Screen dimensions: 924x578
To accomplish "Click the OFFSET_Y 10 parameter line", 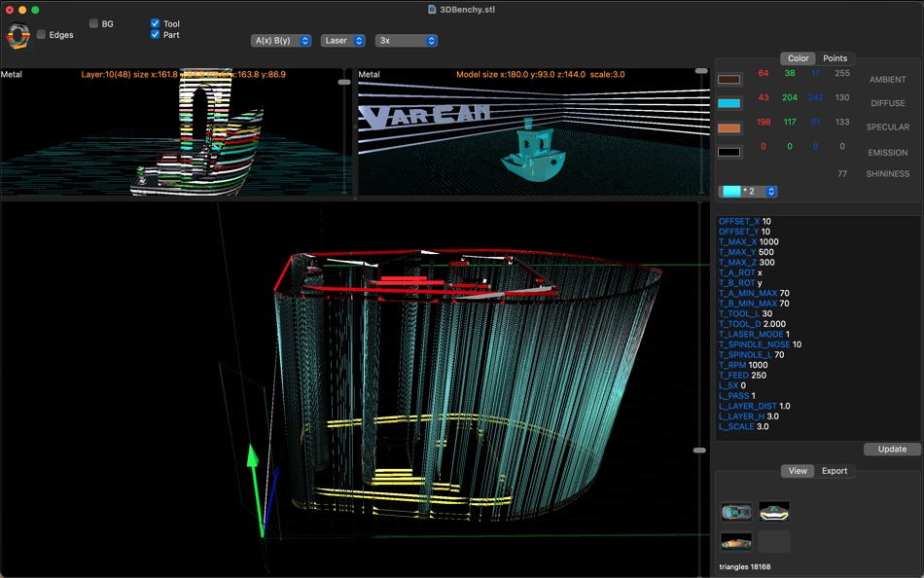I will 744,232.
